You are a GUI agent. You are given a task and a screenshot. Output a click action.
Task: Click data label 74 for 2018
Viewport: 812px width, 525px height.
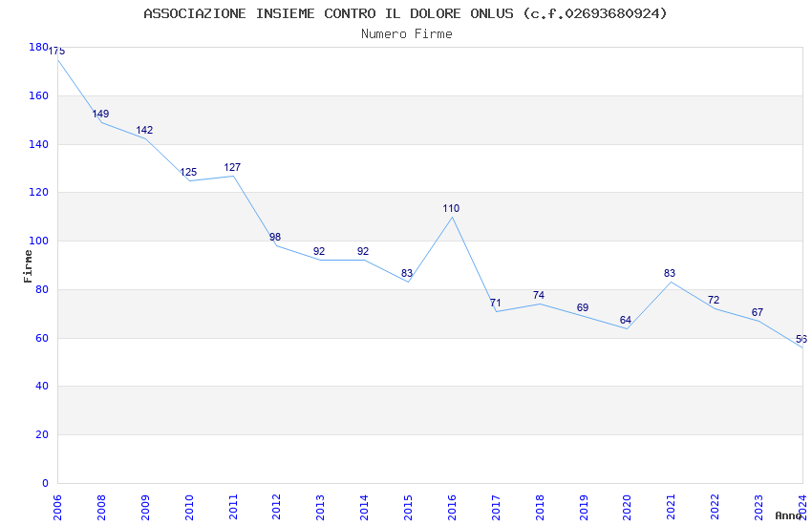(539, 295)
